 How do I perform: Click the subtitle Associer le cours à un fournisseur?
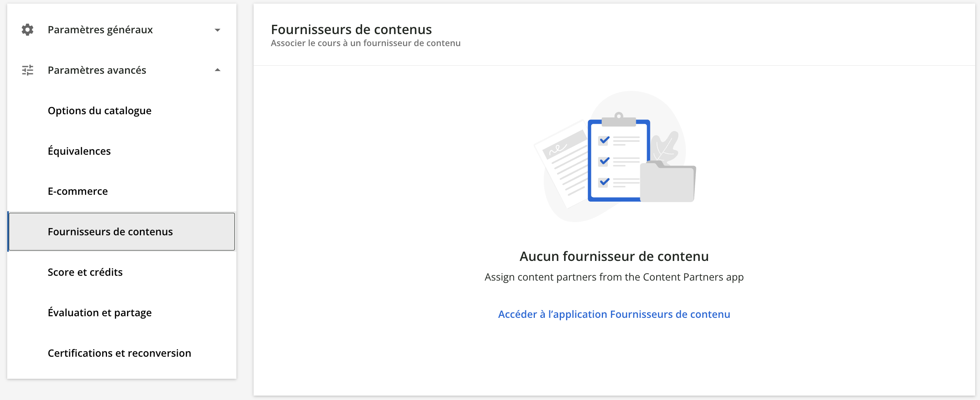click(x=366, y=43)
